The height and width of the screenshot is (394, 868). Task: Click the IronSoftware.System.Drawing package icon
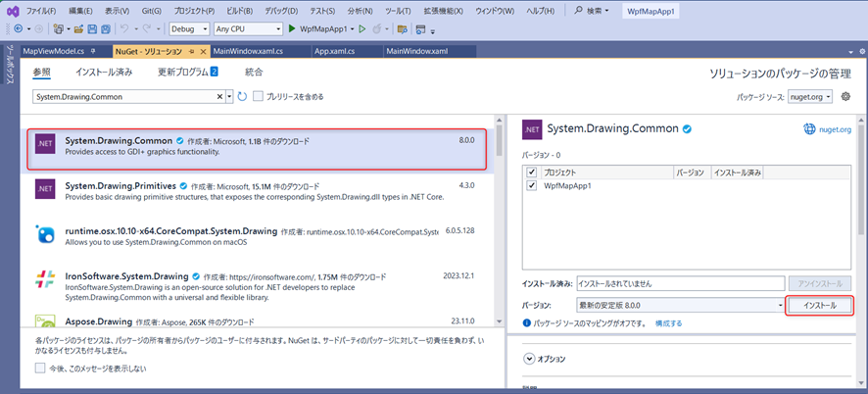44,279
